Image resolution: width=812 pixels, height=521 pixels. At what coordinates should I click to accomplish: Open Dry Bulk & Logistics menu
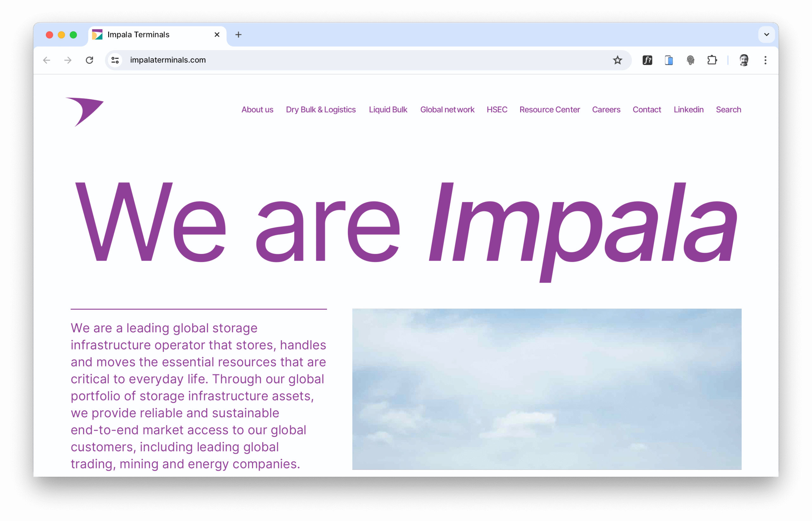321,110
